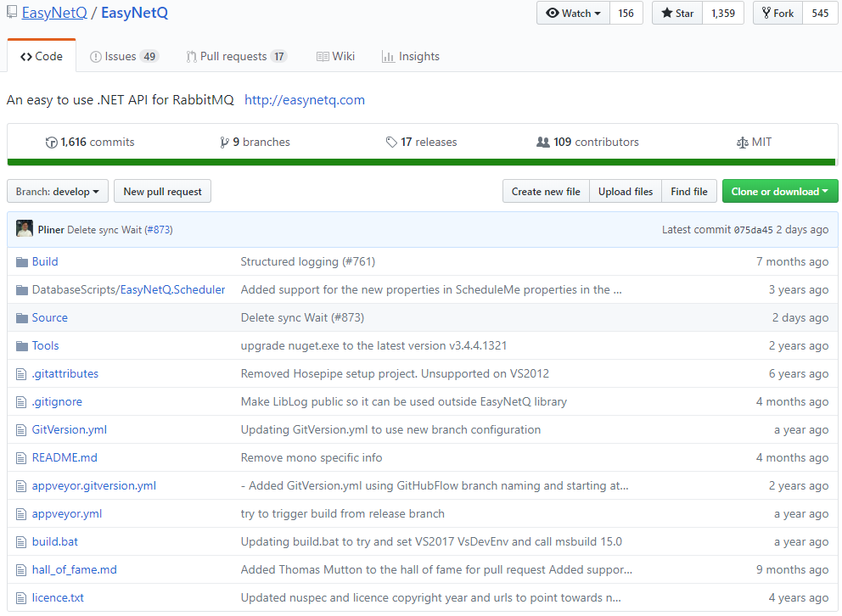View the 1,359 stargazers count
842x616 pixels.
723,13
